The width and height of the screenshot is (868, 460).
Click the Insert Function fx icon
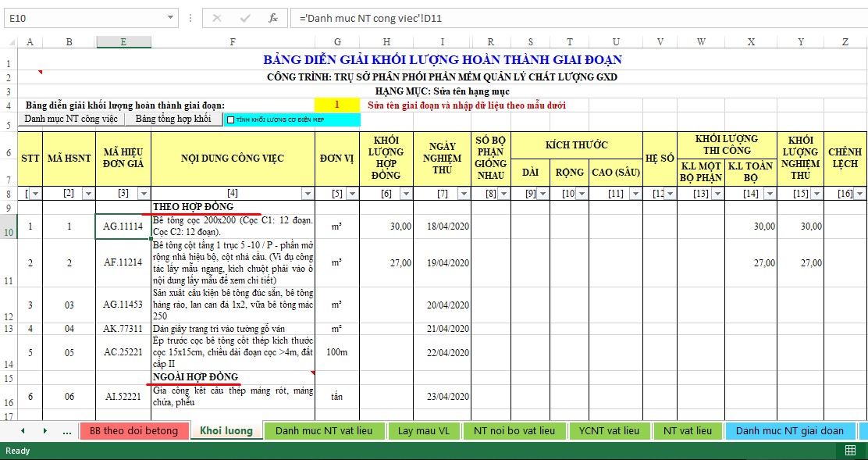pos(272,17)
